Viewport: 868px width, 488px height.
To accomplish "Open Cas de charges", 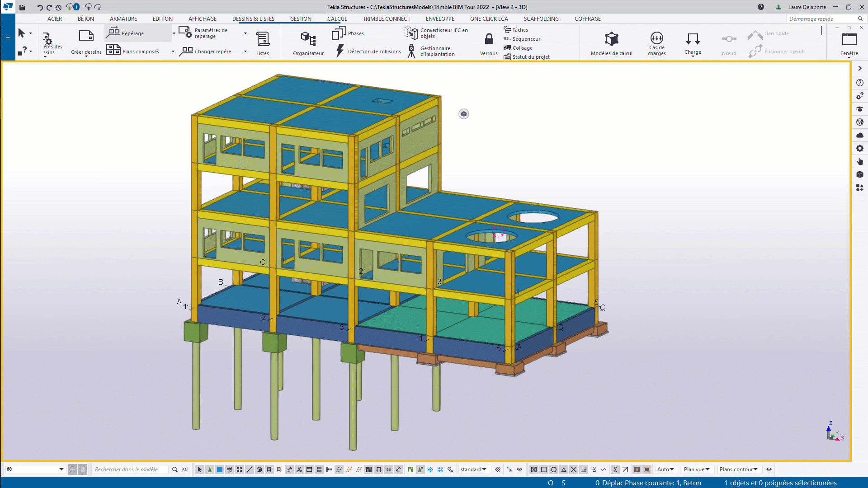I will 656,43.
